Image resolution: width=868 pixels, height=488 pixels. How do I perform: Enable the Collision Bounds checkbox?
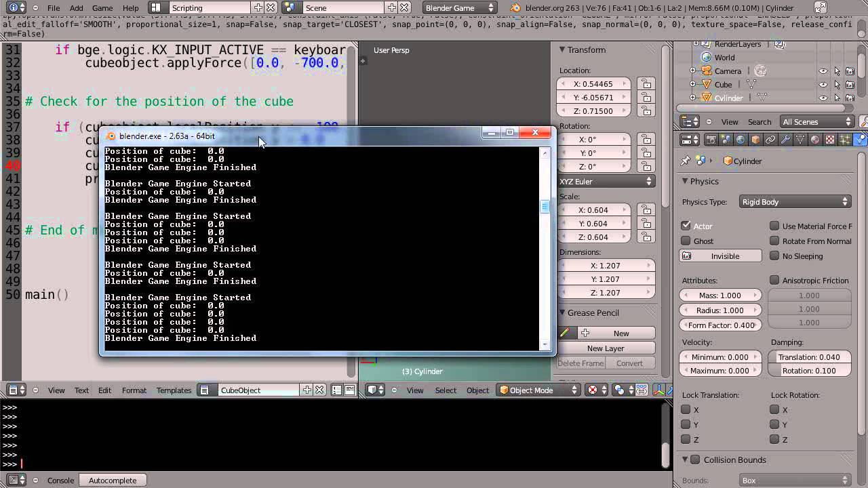coord(695,460)
